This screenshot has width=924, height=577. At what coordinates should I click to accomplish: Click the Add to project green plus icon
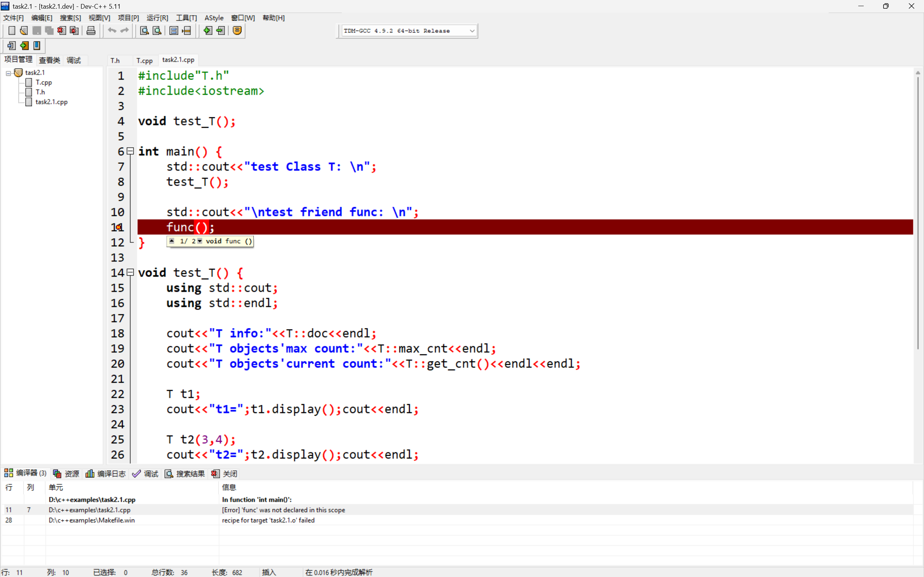click(208, 31)
